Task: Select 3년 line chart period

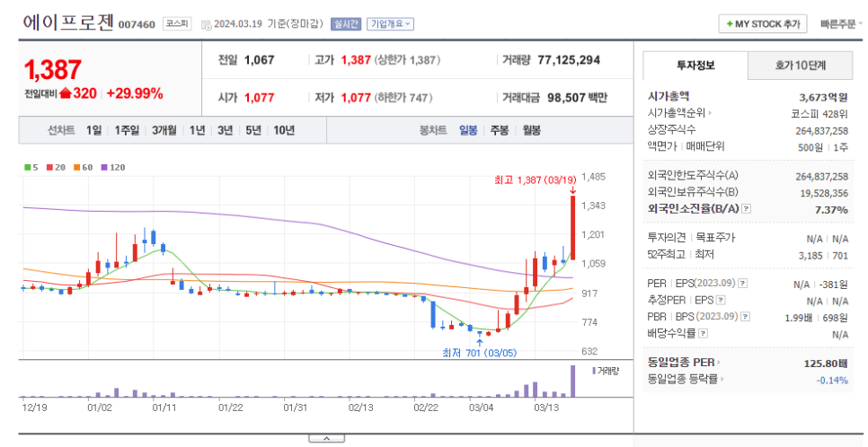Action: point(226,130)
